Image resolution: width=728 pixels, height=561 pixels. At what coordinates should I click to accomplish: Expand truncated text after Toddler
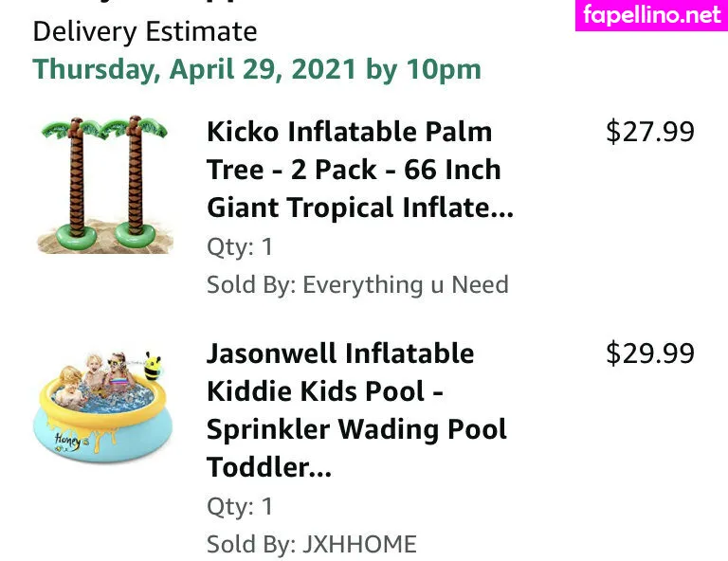tap(320, 467)
